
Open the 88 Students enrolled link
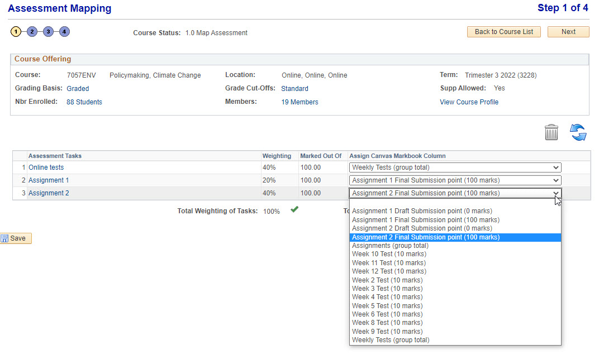click(84, 102)
